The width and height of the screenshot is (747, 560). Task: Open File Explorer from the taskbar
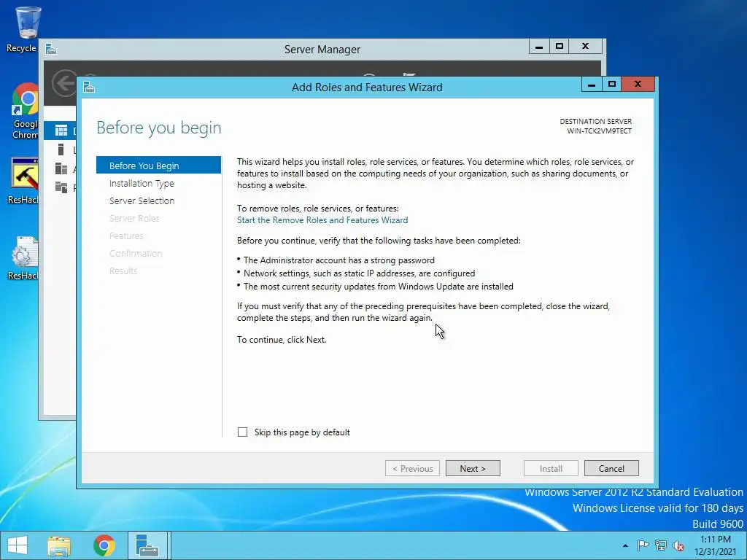(x=59, y=545)
